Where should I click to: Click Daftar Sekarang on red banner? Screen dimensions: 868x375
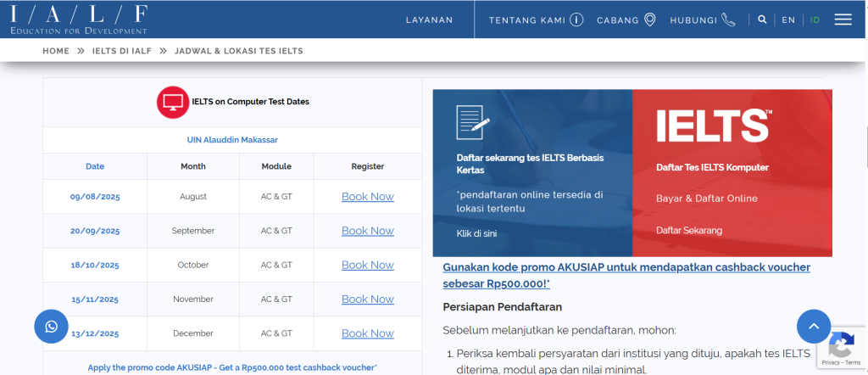pyautogui.click(x=689, y=231)
